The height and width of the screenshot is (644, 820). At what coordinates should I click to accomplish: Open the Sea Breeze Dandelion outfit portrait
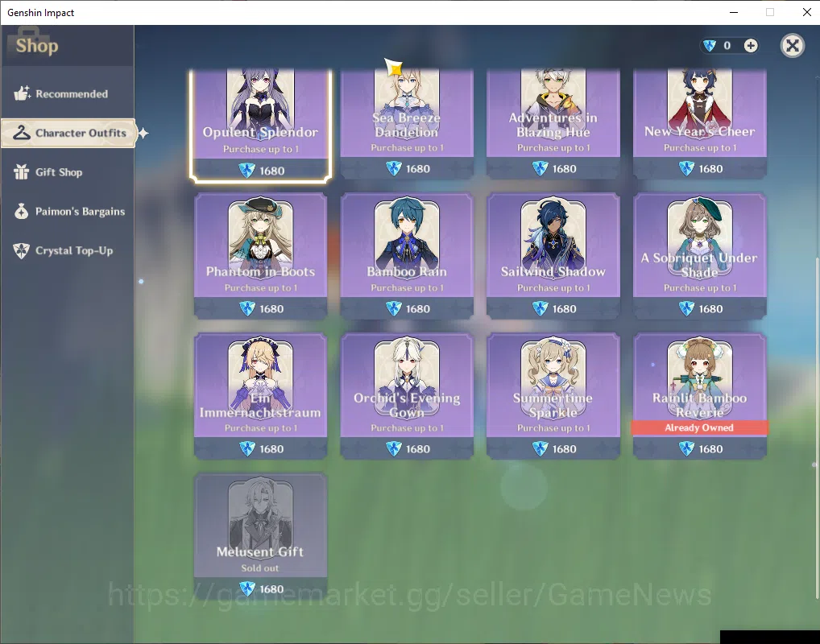(407, 102)
